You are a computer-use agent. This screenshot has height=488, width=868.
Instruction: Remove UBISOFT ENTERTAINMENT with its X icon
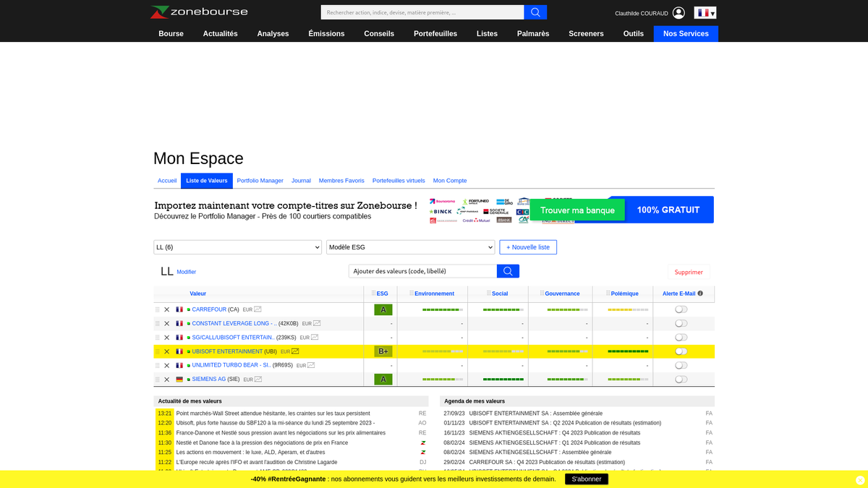pyautogui.click(x=166, y=351)
